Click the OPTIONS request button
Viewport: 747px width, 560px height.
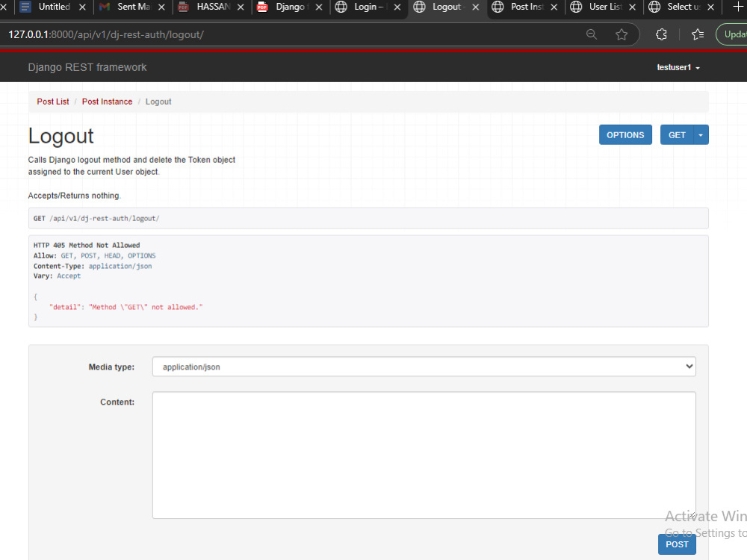625,134
